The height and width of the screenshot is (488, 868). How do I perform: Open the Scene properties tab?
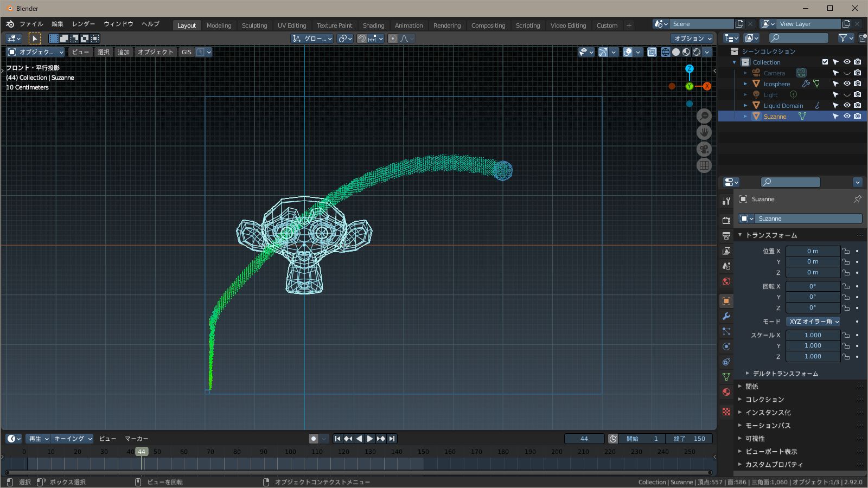click(726, 266)
